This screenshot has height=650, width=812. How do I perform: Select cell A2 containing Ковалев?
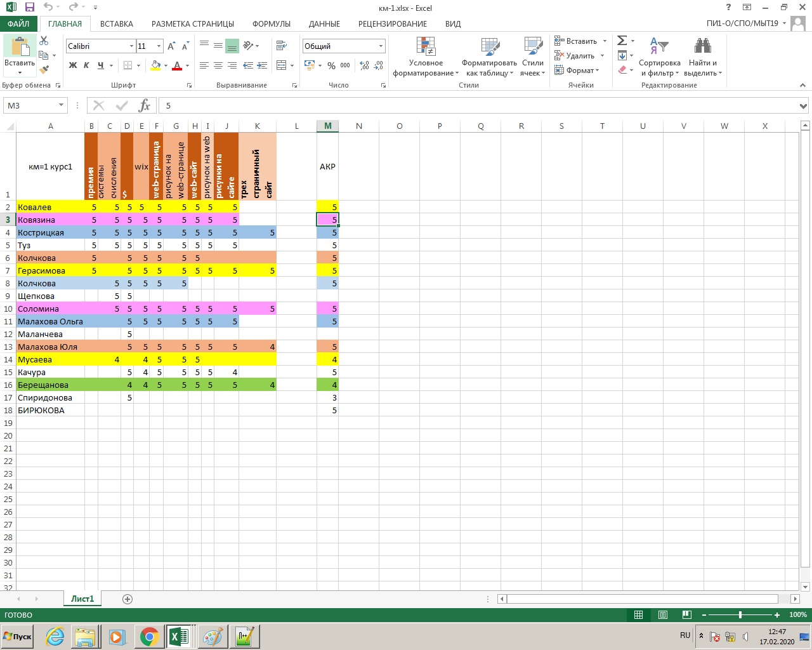50,207
